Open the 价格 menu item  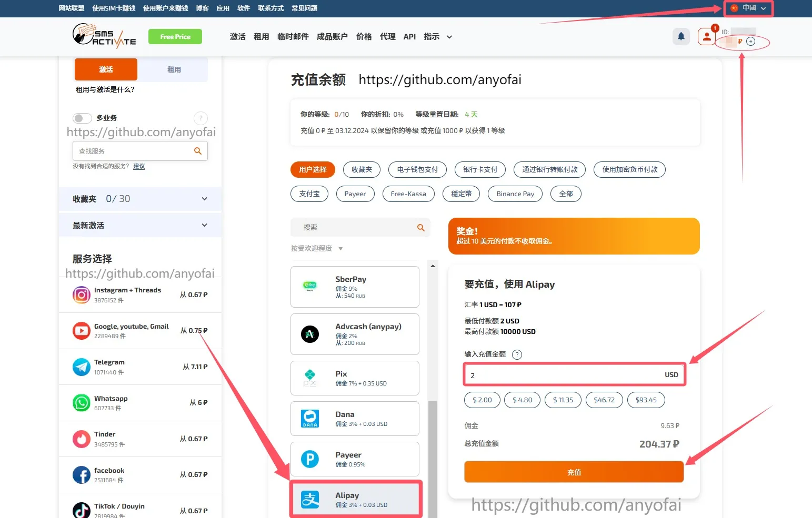click(364, 37)
